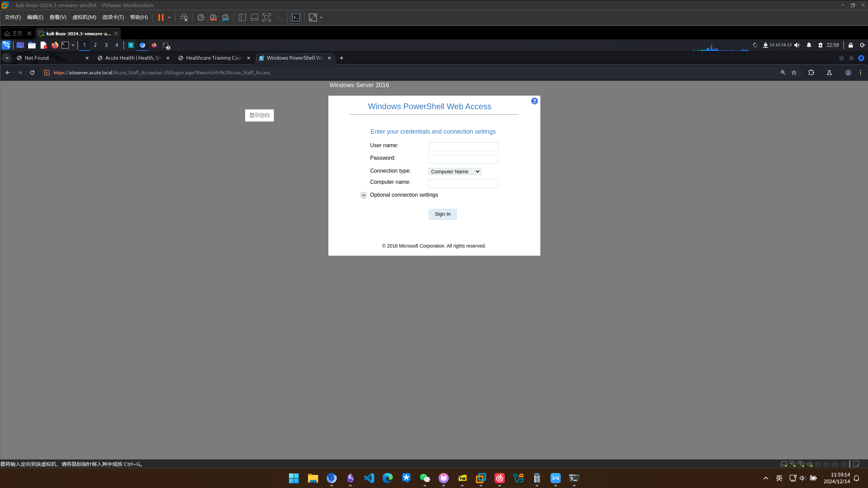
Task: Click the PowerShell Web Access help icon
Action: tap(534, 101)
